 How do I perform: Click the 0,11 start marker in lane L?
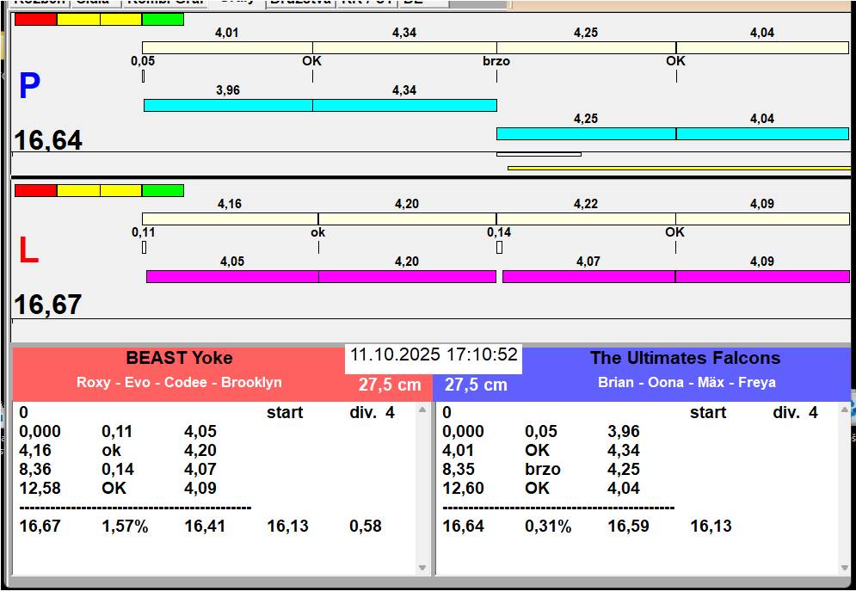coord(145,248)
